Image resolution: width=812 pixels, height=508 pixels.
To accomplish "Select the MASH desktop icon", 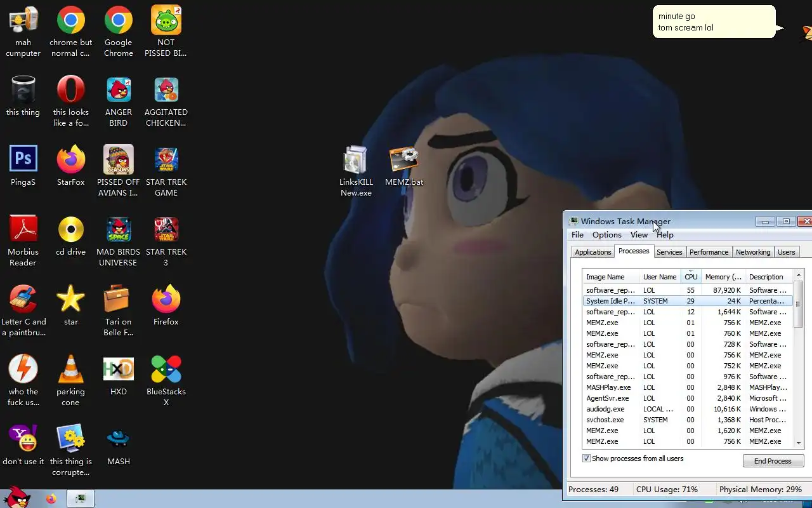I will coord(119,446).
